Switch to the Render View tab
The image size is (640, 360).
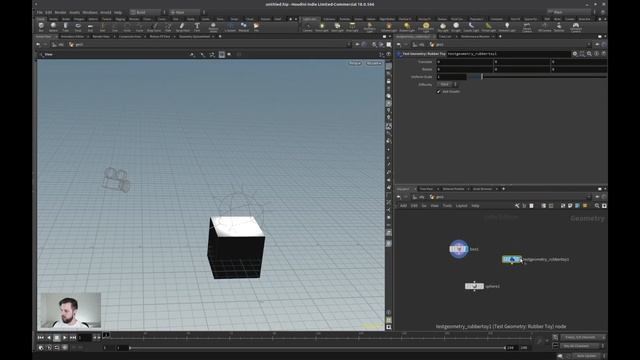click(101, 36)
